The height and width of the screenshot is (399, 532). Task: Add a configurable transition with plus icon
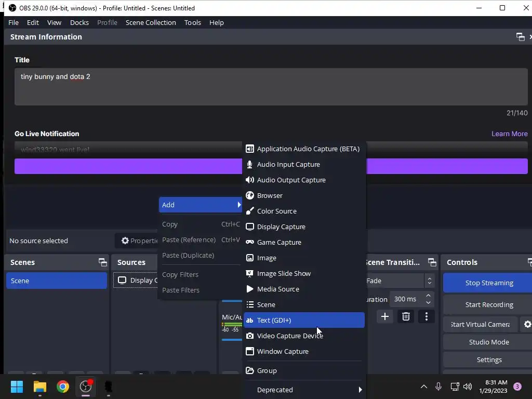[x=385, y=316]
